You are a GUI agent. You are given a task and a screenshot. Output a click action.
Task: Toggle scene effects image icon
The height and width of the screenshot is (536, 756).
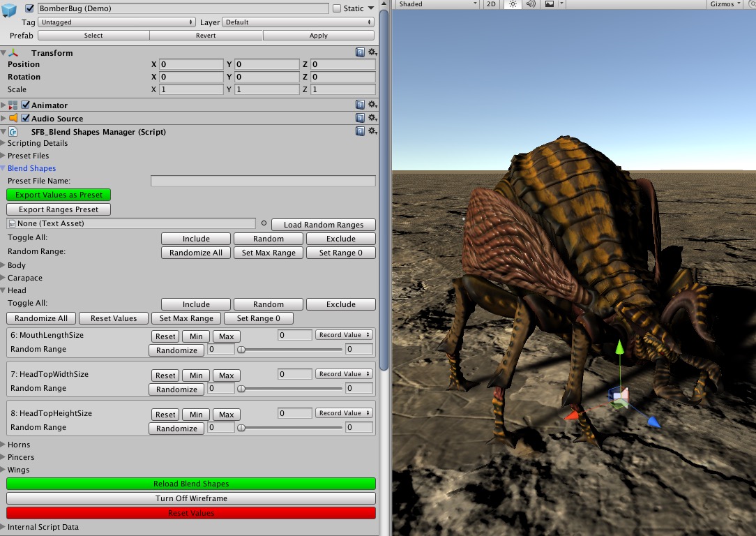[x=549, y=4]
